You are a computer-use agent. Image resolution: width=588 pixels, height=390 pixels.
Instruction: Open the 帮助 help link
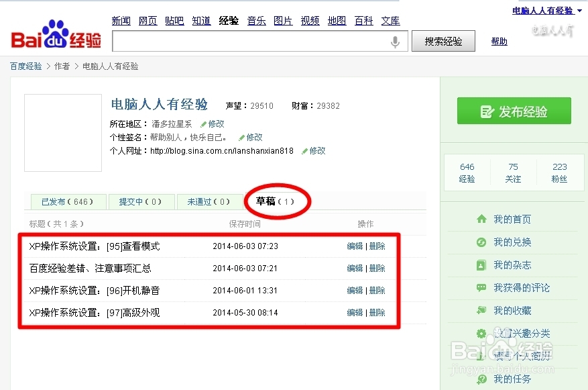tap(499, 41)
